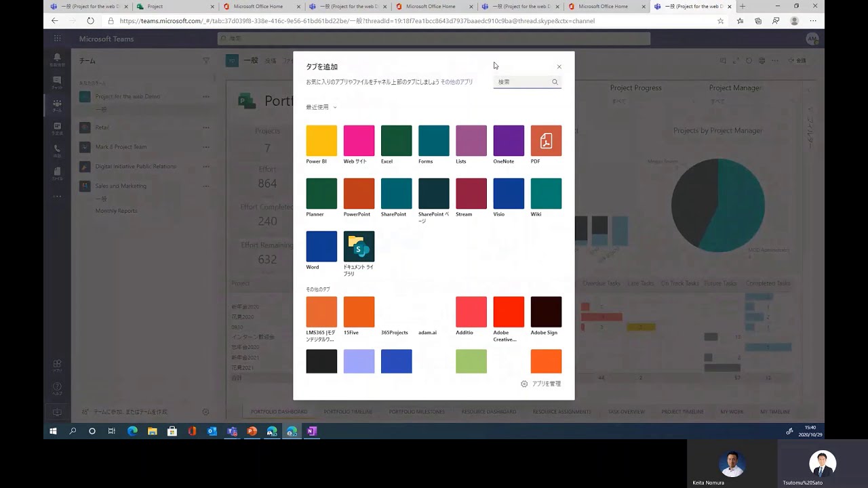Open the Monthly Reports channel
The height and width of the screenshot is (488, 868).
[116, 211]
